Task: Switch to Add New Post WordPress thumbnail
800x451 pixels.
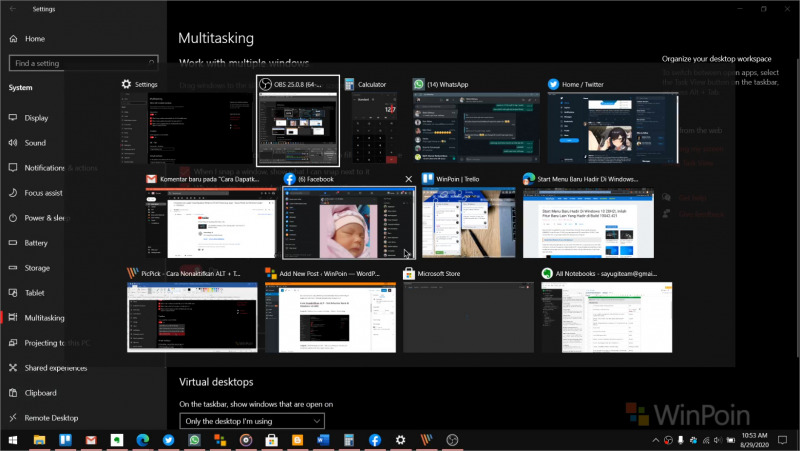Action: pyautogui.click(x=330, y=317)
